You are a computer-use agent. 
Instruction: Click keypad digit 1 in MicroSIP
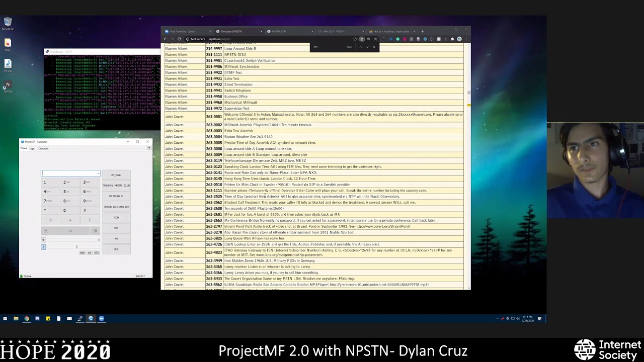50,182
